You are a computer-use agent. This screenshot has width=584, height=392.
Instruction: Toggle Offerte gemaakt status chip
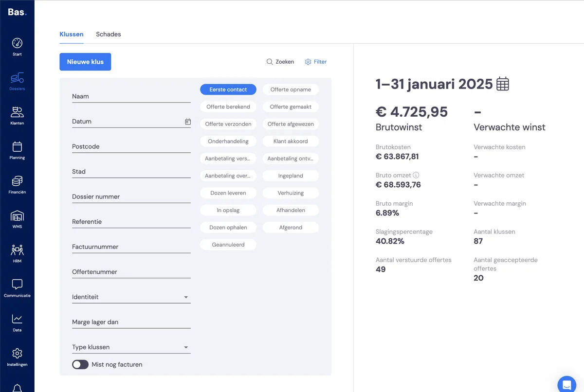pyautogui.click(x=291, y=107)
